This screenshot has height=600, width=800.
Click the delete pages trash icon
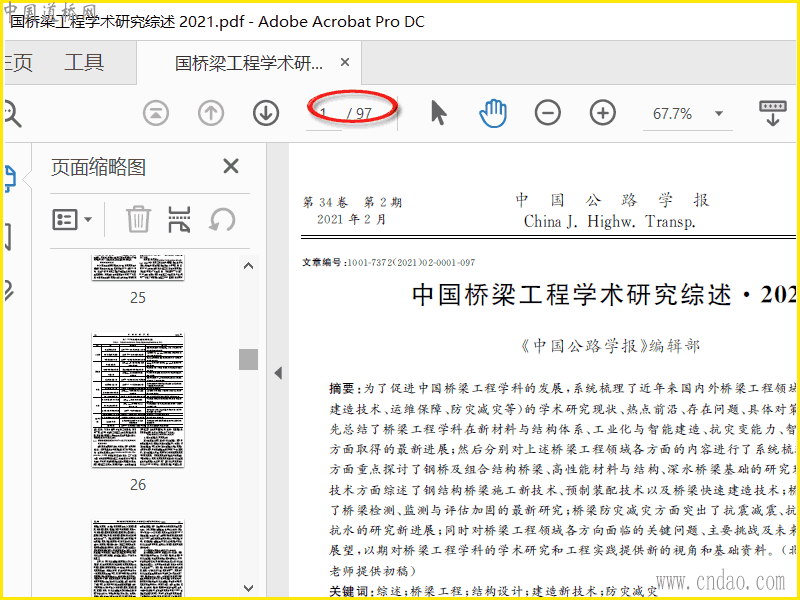[138, 219]
